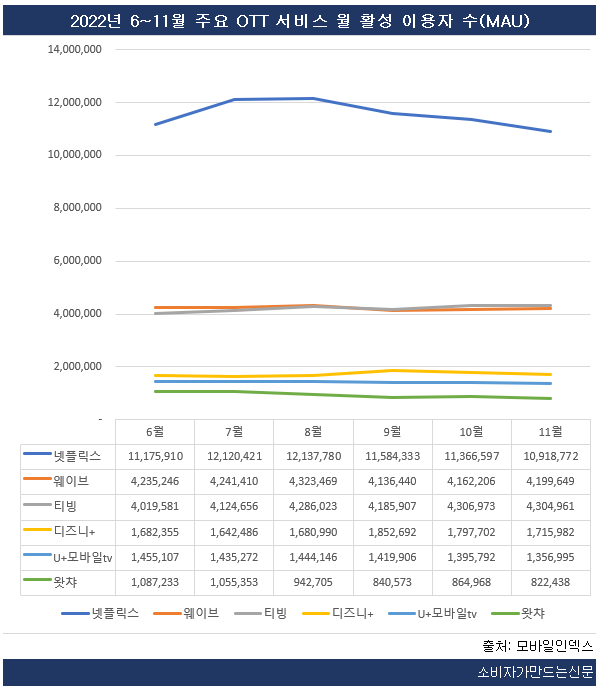
Task: Click 웨이브 9월 value 4,136,440
Action: pos(392,482)
